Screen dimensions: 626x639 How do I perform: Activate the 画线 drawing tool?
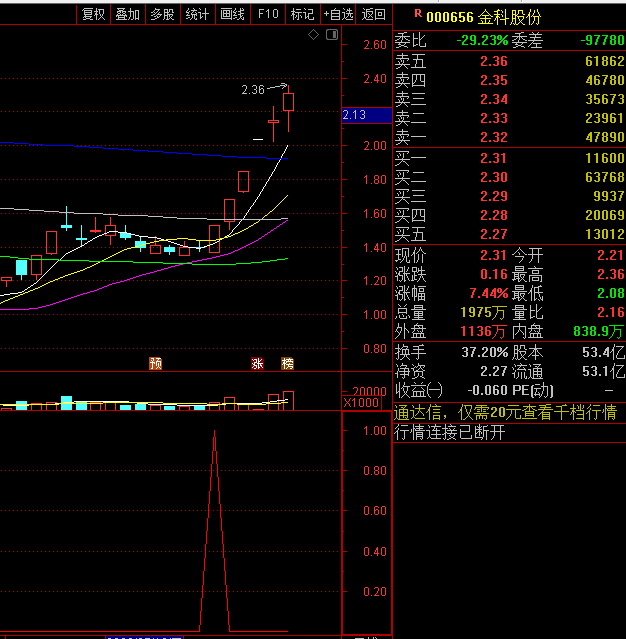[x=232, y=15]
